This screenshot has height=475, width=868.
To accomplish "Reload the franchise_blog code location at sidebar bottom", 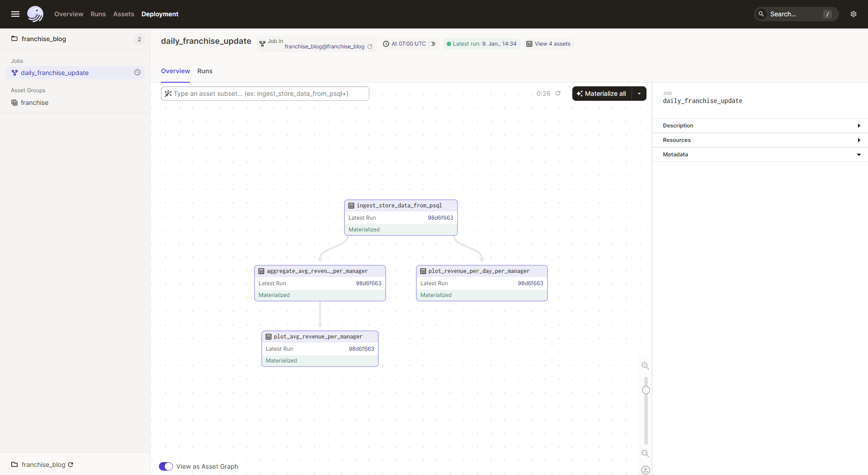I will [x=71, y=465].
